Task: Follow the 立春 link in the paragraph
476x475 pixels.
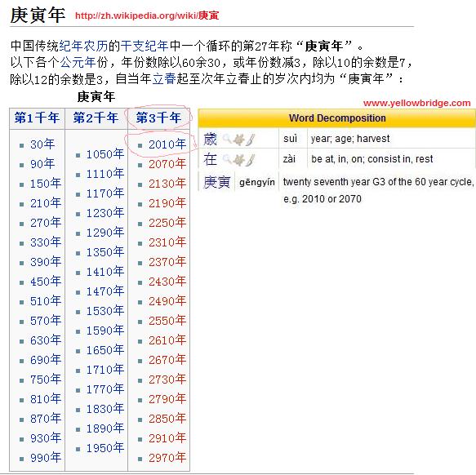Action: [164, 79]
